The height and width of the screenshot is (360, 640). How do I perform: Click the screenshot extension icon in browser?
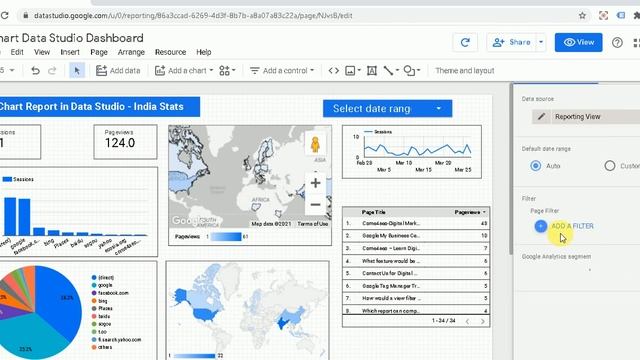coord(603,16)
